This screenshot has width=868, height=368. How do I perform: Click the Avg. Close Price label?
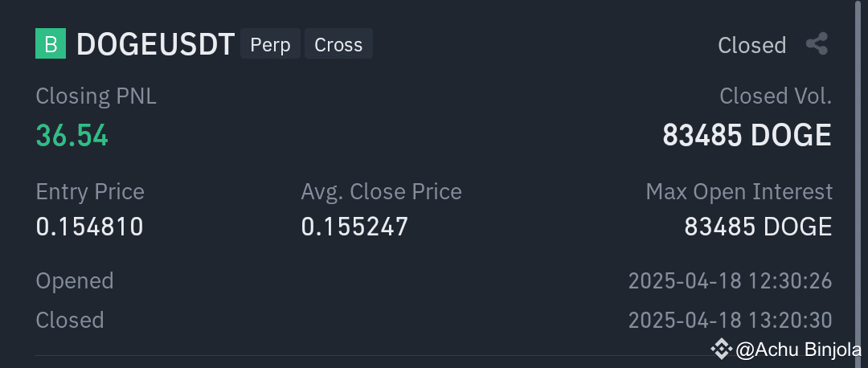point(382,191)
